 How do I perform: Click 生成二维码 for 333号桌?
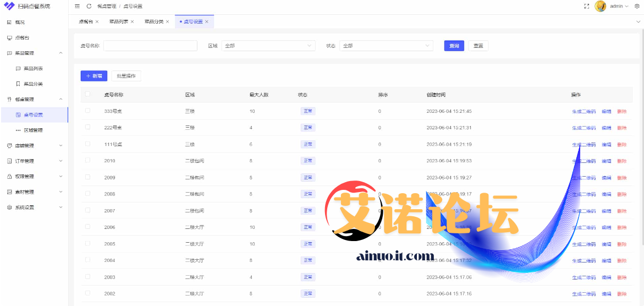pyautogui.click(x=584, y=112)
